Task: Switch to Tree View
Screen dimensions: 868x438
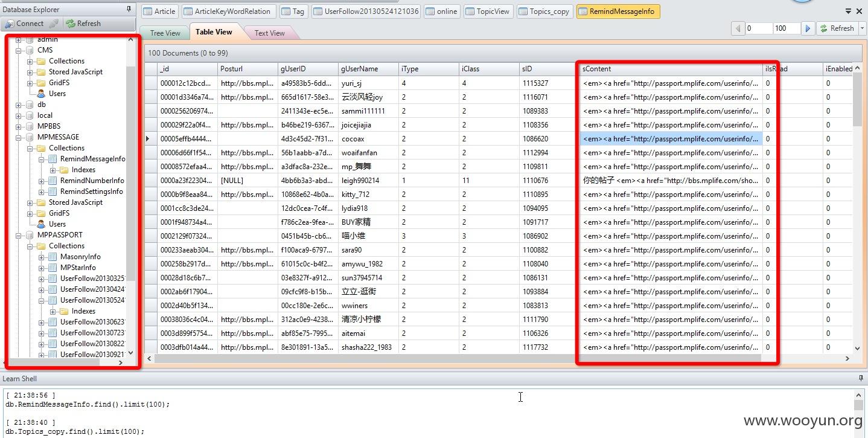Action: coord(165,33)
